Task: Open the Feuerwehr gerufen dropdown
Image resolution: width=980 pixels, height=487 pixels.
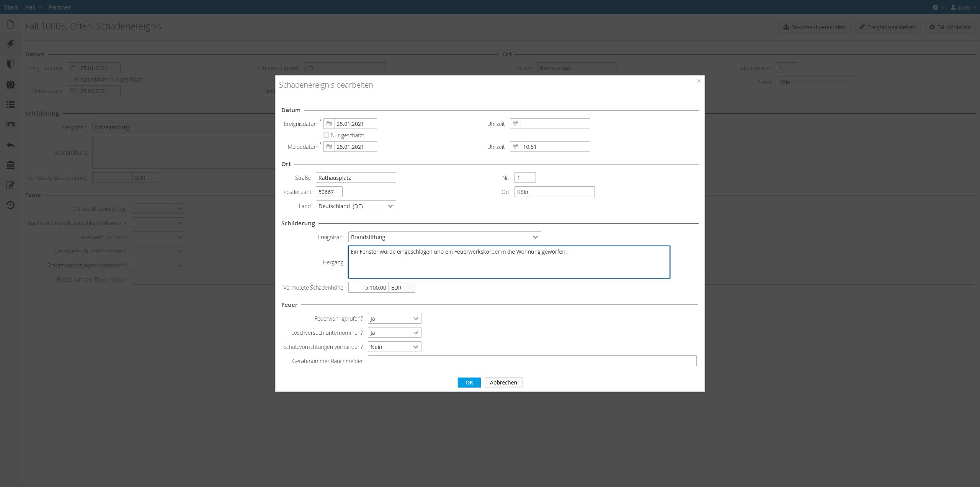Action: (x=415, y=318)
